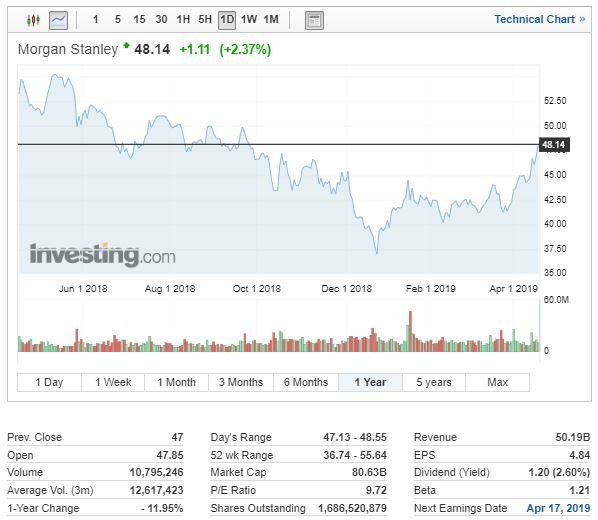Select the 1W interval
The image size is (598, 520).
click(x=249, y=19)
